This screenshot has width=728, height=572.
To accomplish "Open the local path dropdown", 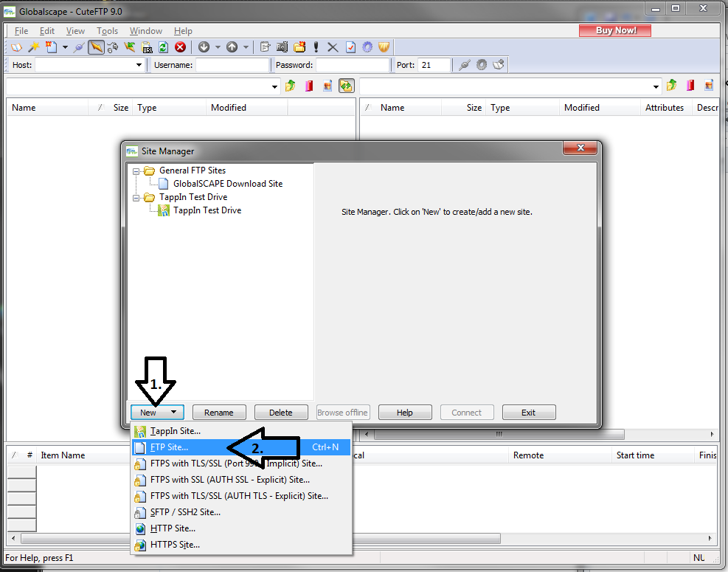I will tap(274, 87).
